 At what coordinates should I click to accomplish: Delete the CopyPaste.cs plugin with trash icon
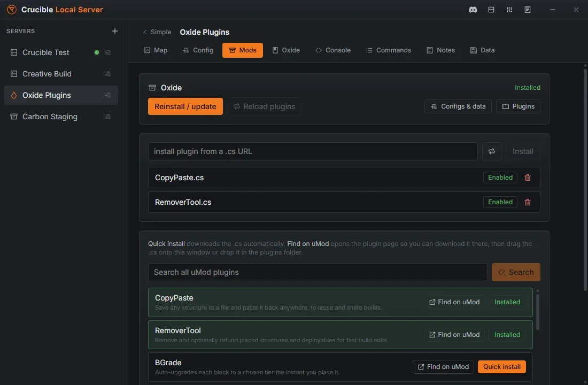coord(527,178)
